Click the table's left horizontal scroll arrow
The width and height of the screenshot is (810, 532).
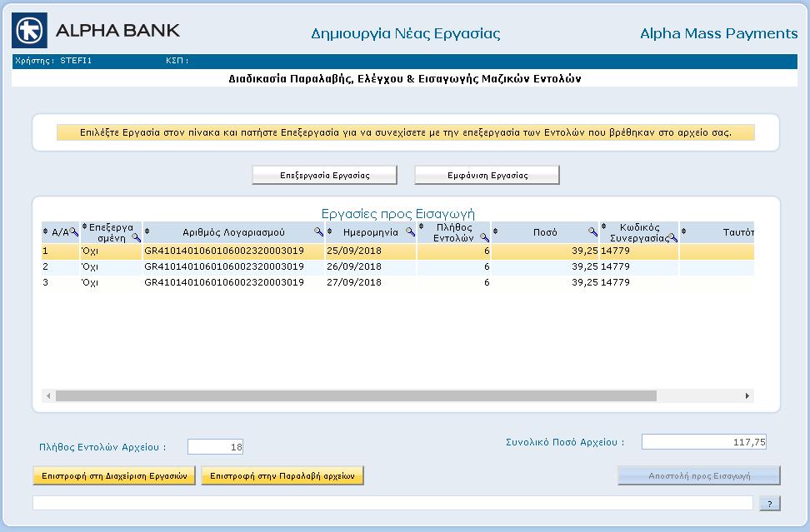coord(48,395)
